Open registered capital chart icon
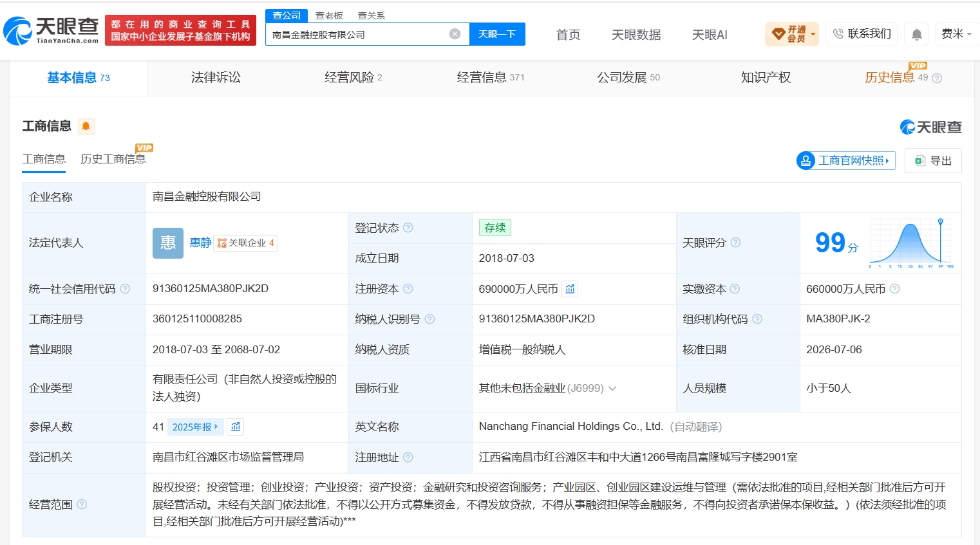 tap(570, 289)
